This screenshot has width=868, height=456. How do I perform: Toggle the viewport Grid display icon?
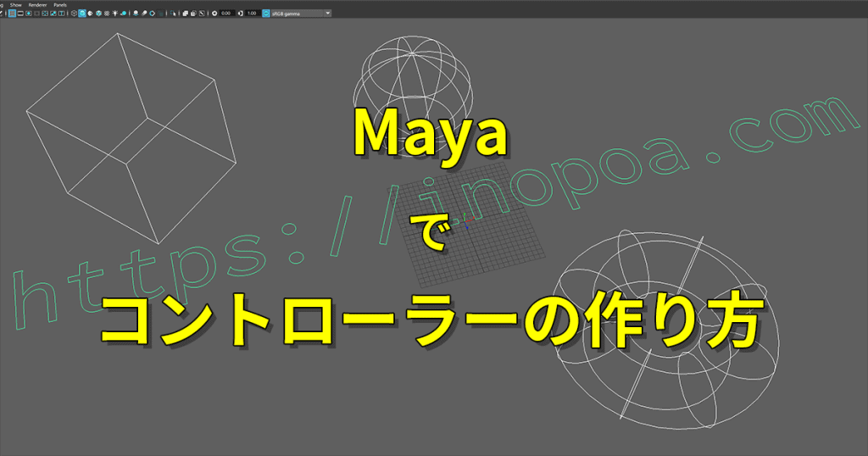[x=12, y=14]
